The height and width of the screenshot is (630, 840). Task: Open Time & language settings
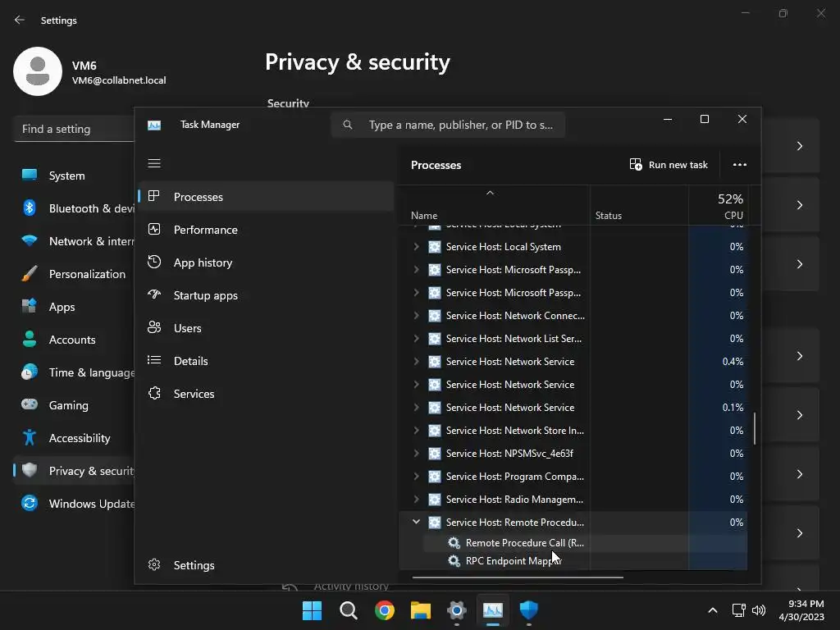[x=74, y=372]
